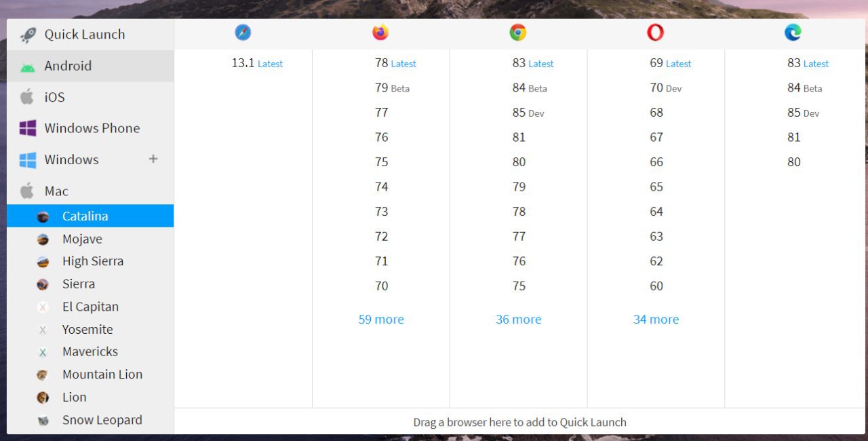868x441 pixels.
Task: Launch Chrome 83 Latest
Action: [x=533, y=63]
